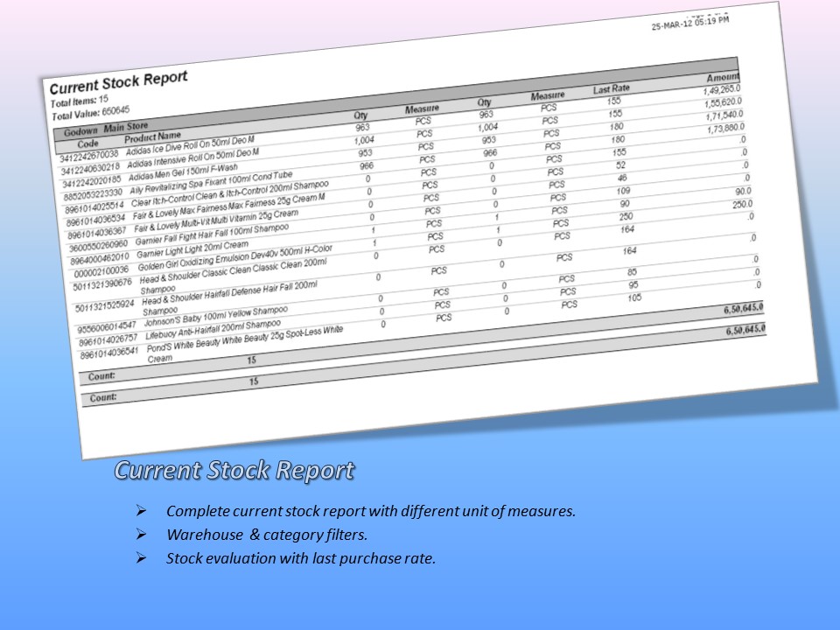Image resolution: width=840 pixels, height=630 pixels.
Task: Click the 'Code' column header
Action: [x=87, y=143]
